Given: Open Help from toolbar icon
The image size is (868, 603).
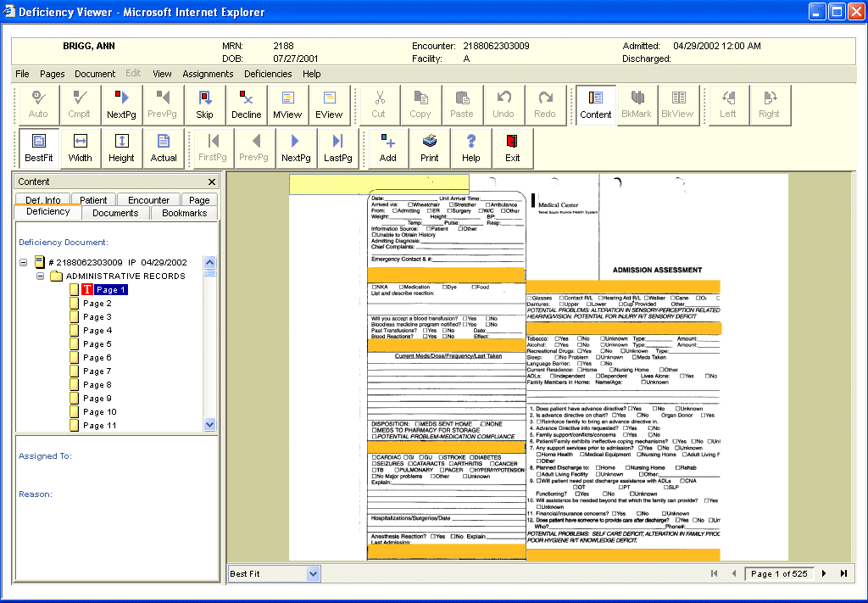Looking at the screenshot, I should click(471, 148).
